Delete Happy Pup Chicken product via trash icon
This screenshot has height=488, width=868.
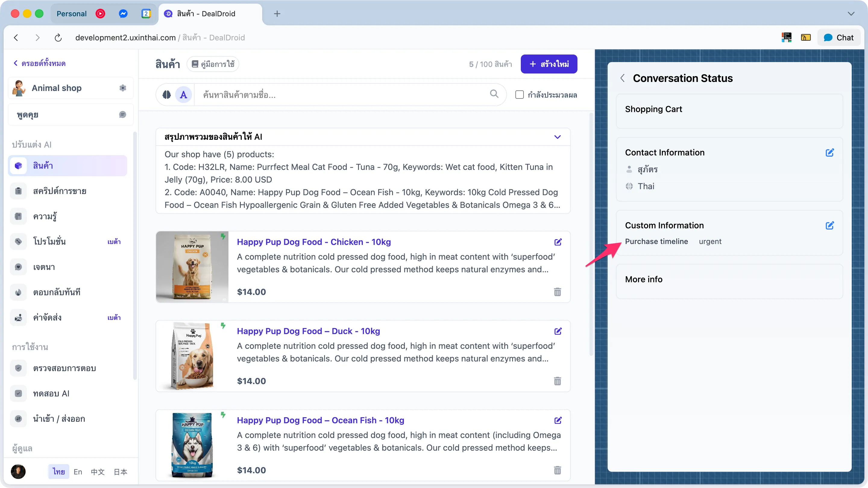[x=557, y=292]
